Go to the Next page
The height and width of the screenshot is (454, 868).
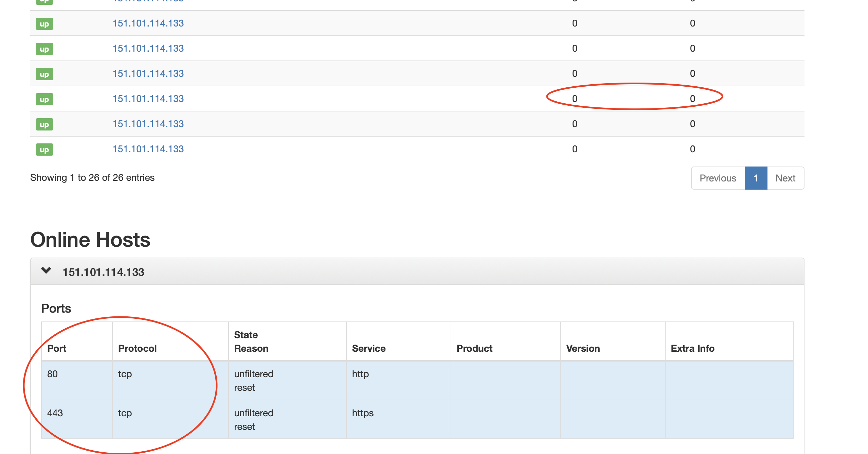click(785, 178)
